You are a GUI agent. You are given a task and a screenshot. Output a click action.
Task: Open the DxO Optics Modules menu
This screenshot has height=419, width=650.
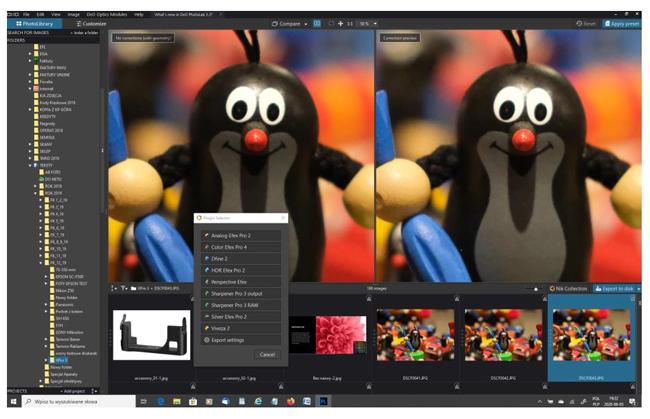[107, 14]
